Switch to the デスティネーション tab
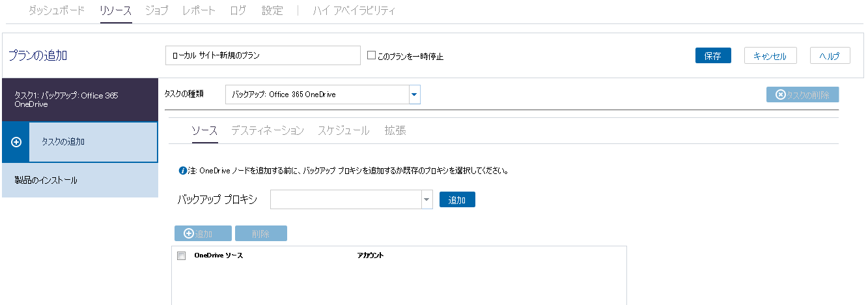Image resolution: width=868 pixels, height=305 pixels. (267, 130)
